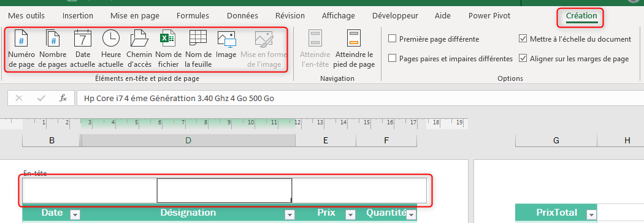The image size is (644, 223).
Task: Select column D header
Action: click(188, 141)
